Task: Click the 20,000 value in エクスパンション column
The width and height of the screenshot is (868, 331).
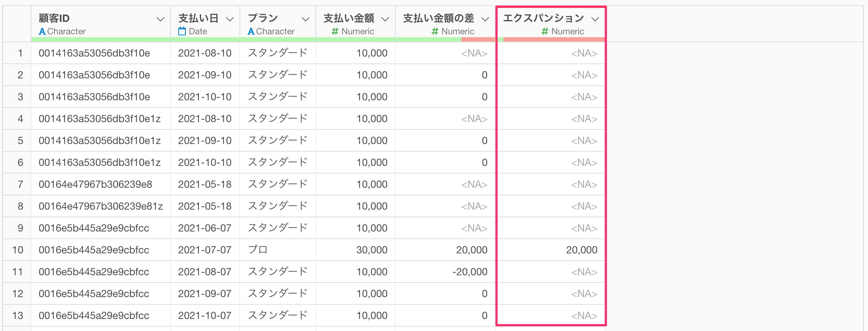Action: click(x=581, y=250)
